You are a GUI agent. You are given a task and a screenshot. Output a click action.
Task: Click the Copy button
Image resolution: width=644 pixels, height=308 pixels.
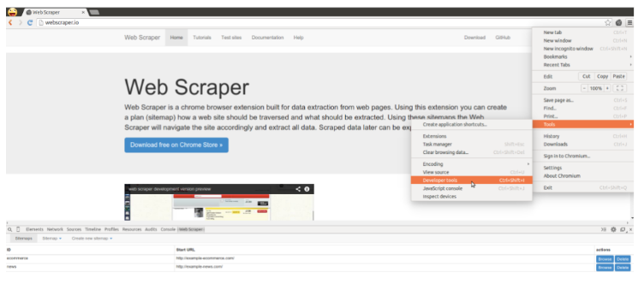click(x=603, y=76)
